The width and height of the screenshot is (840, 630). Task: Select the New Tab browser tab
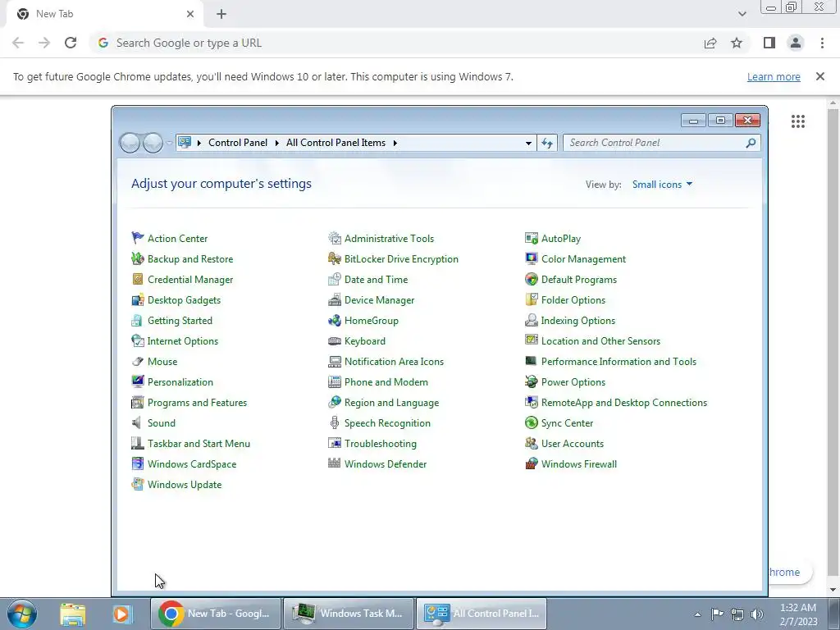(x=105, y=14)
